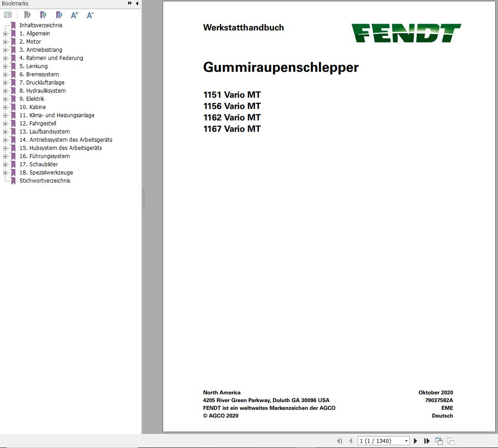Click the purple icon beside 18. Spezialwerkzeuge
The height and width of the screenshot is (448, 498).
[x=13, y=172]
